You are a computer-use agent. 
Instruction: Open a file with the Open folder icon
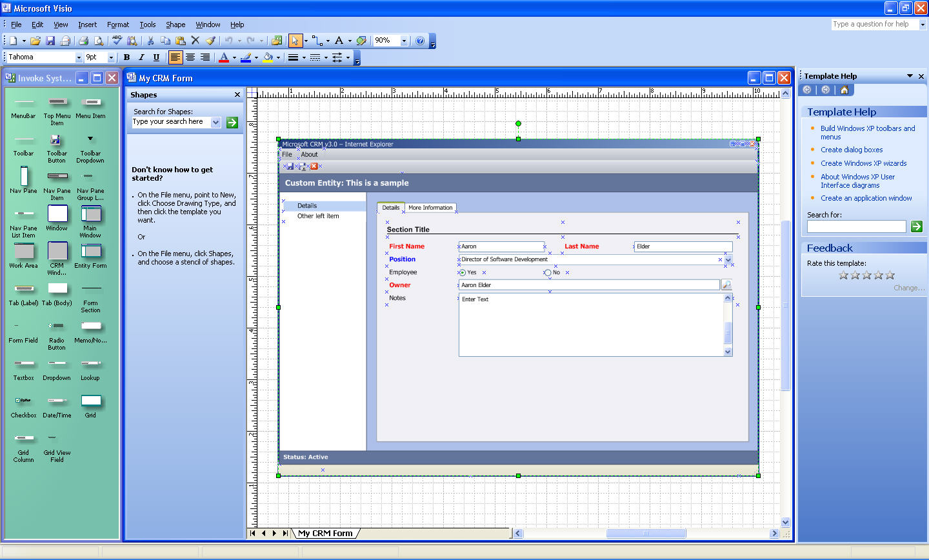tap(35, 41)
